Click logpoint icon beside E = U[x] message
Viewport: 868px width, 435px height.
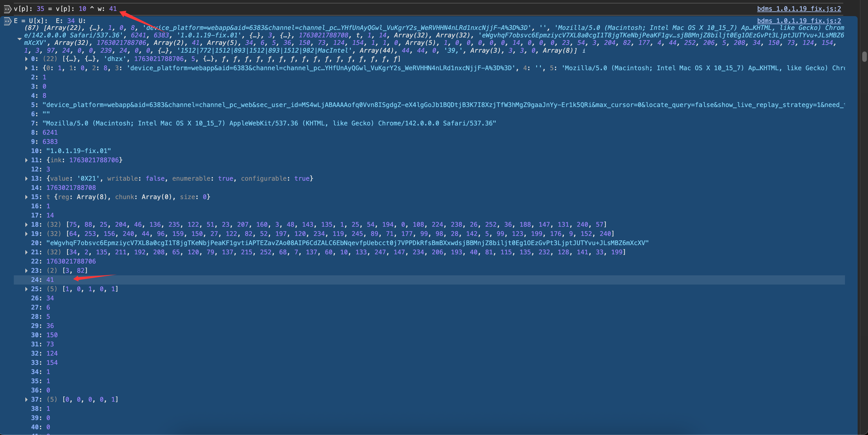click(x=7, y=21)
